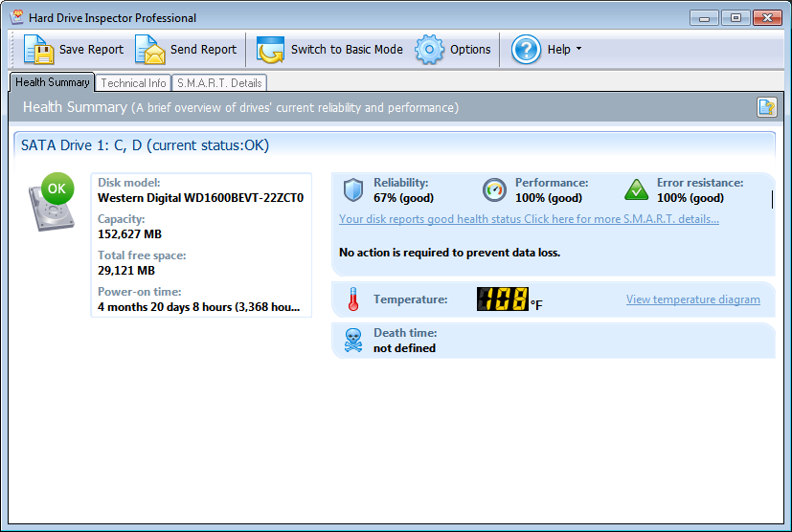The image size is (792, 532).
Task: Open Options via the gear icon
Action: (x=429, y=50)
